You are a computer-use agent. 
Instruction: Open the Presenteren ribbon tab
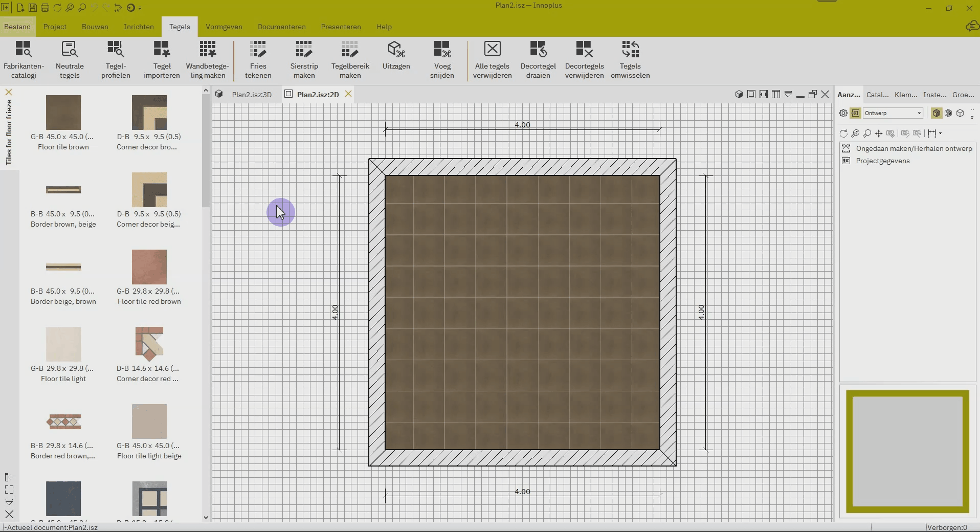tap(341, 27)
